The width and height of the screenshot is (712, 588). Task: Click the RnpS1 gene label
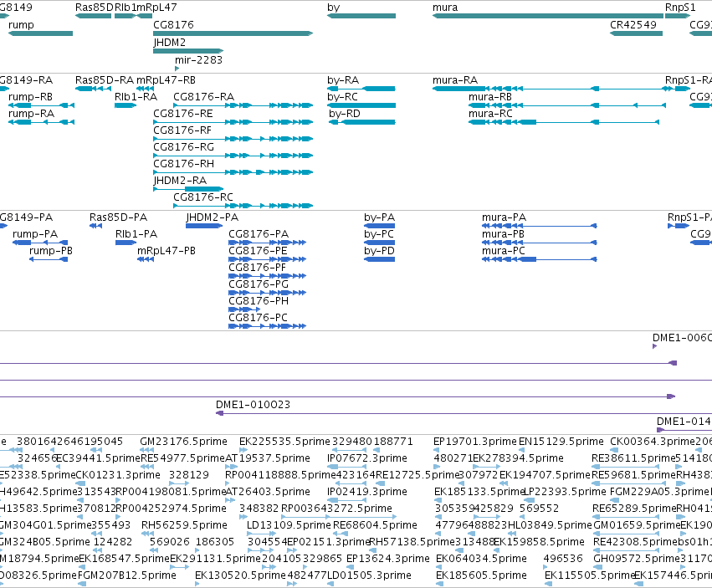point(680,8)
